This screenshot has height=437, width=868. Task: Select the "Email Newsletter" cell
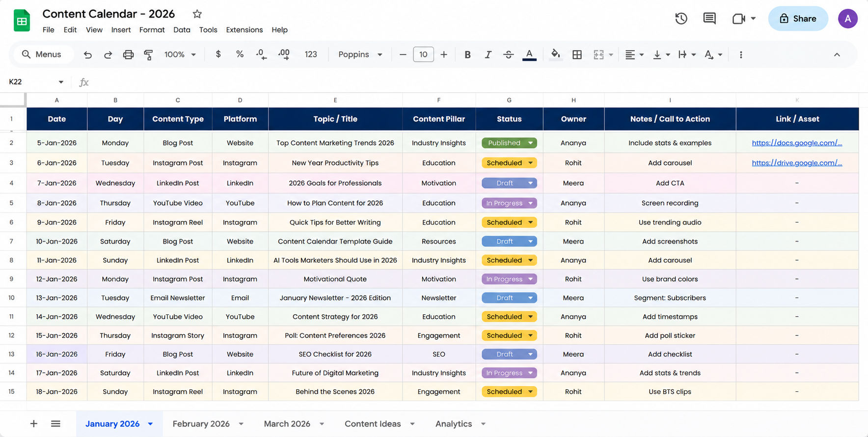(178, 298)
